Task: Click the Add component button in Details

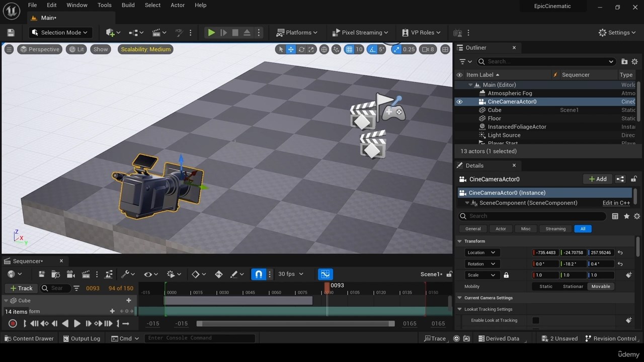Action: click(597, 179)
